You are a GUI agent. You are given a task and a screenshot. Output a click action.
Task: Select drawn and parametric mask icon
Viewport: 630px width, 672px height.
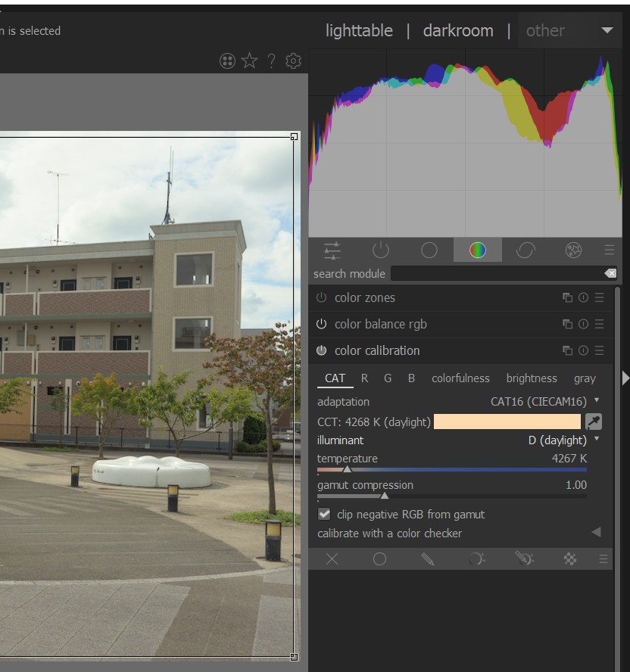pyautogui.click(x=524, y=558)
